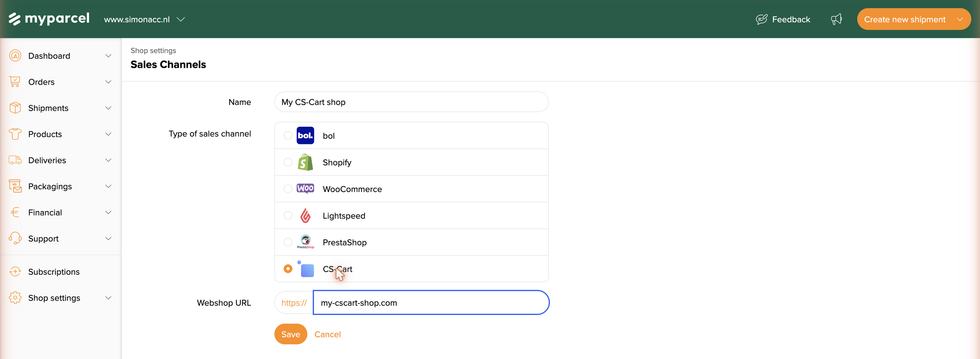This screenshot has height=359, width=980.
Task: Expand the Dashboard menu chevron
Action: coord(108,56)
